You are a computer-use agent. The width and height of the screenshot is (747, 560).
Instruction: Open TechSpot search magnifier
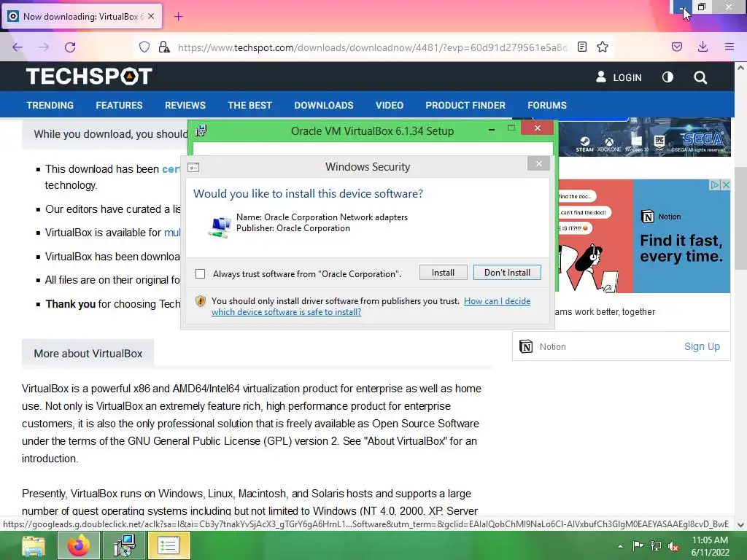[x=700, y=77]
